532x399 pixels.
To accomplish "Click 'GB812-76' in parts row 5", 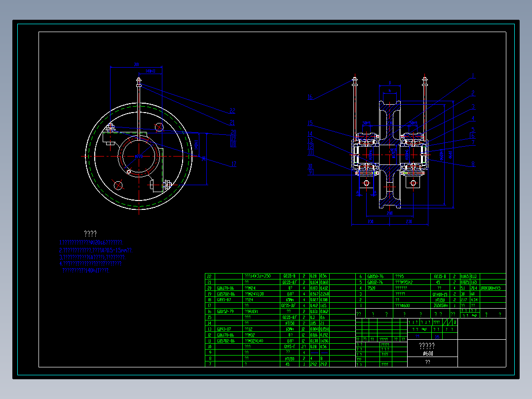I will pyautogui.click(x=375, y=282).
